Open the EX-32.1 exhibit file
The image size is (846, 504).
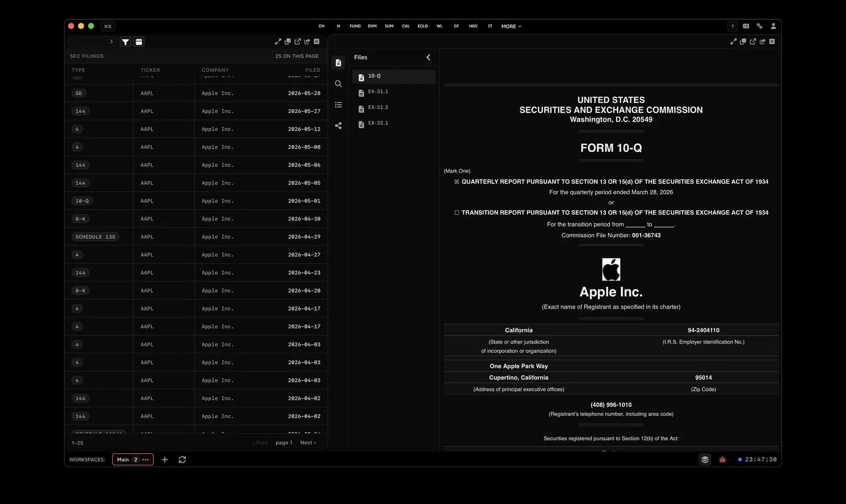(x=394, y=124)
